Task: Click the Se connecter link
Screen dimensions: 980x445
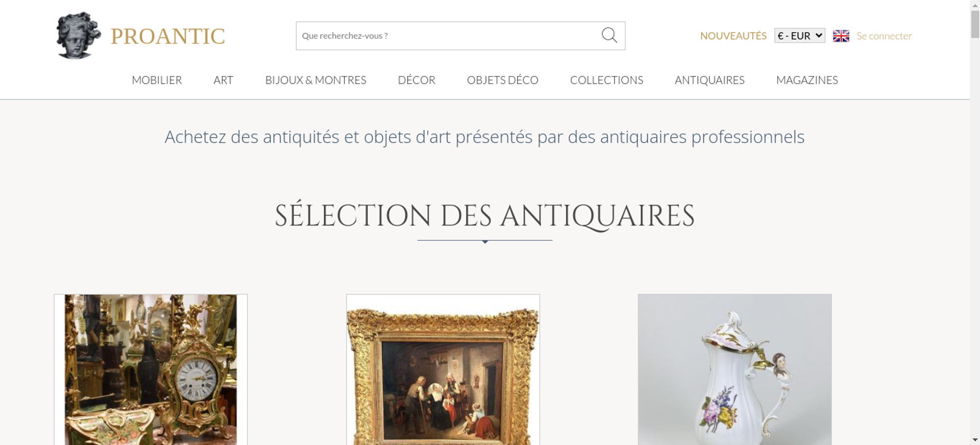Action: 884,36
